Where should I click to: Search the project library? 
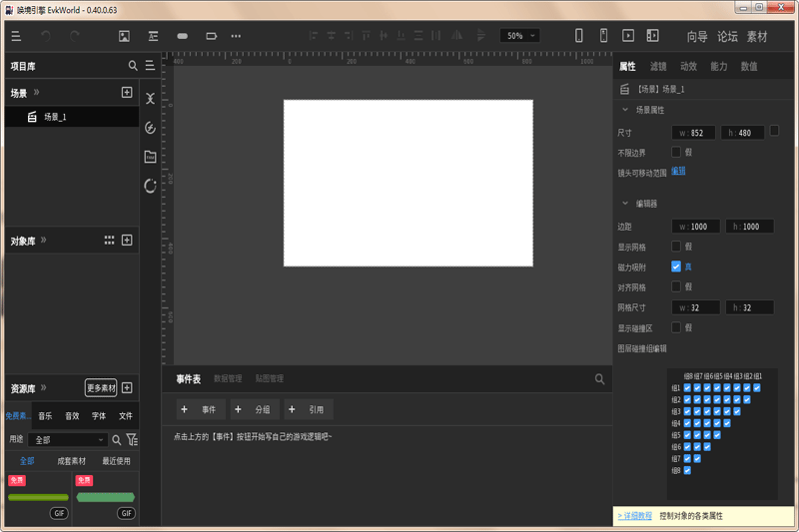[x=133, y=66]
